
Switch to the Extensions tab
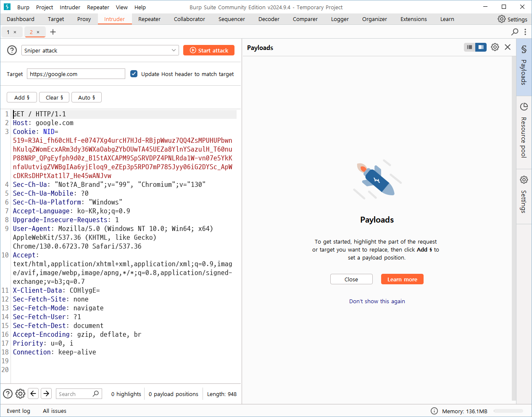coord(413,19)
